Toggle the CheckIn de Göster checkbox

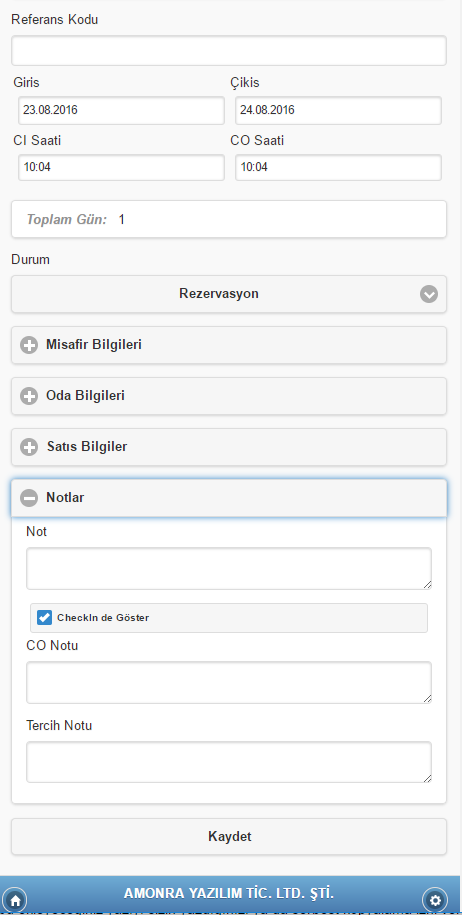coord(44,617)
